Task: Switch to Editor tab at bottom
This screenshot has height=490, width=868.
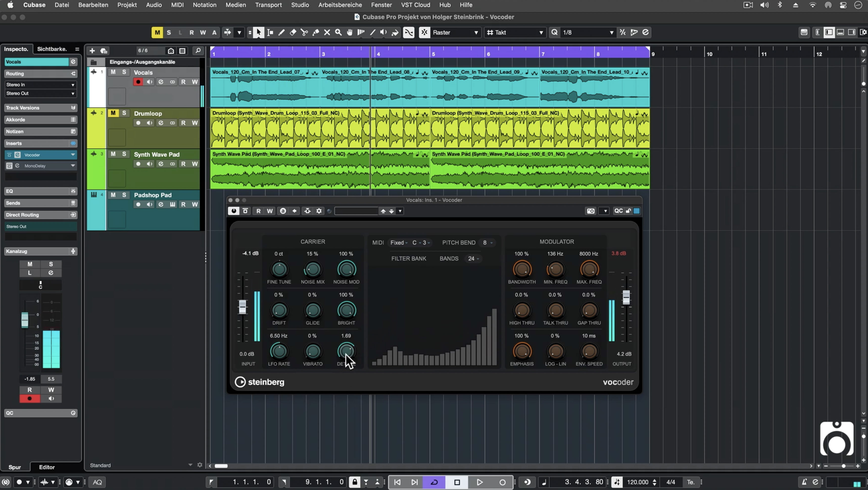Action: click(x=47, y=467)
